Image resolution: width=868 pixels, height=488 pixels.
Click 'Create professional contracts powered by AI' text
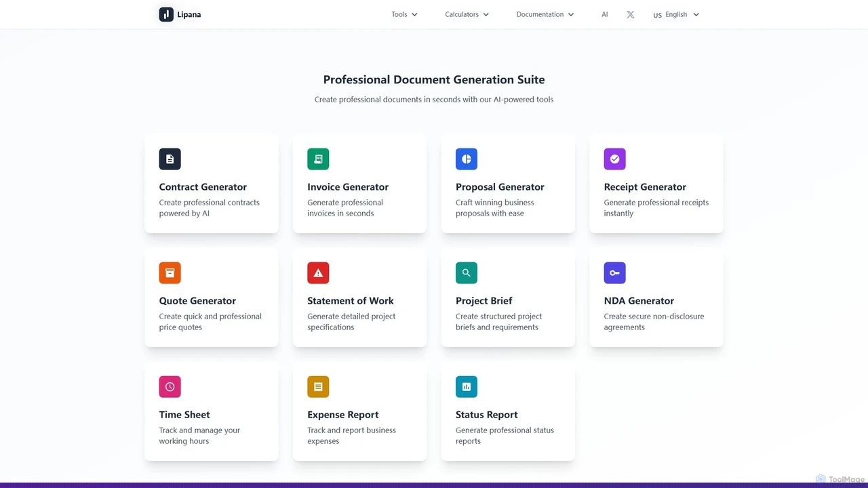[x=210, y=208]
